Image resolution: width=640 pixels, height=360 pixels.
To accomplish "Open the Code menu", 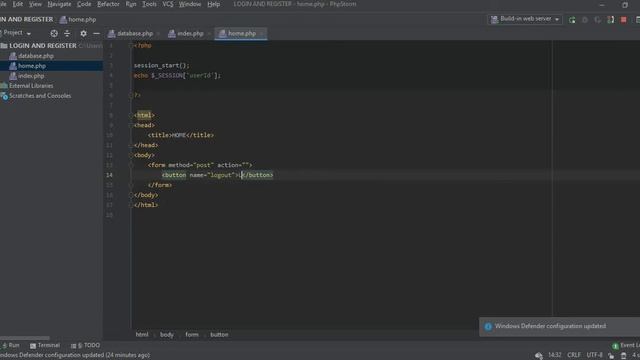I will coord(84,4).
